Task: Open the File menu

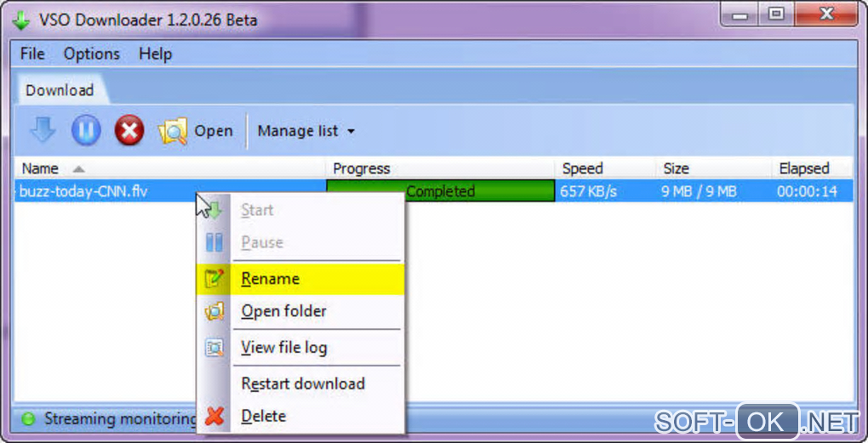Action: point(32,54)
